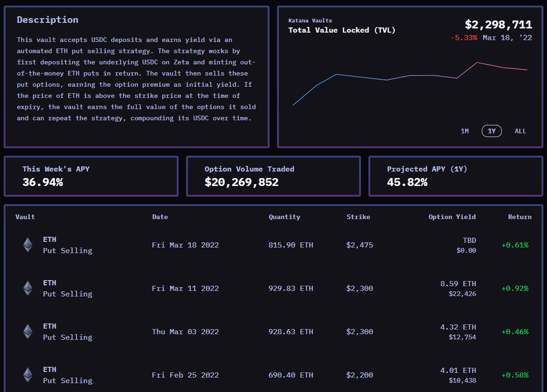Click the peak of the TVL line chart
The height and width of the screenshot is (392, 547).
(477, 63)
